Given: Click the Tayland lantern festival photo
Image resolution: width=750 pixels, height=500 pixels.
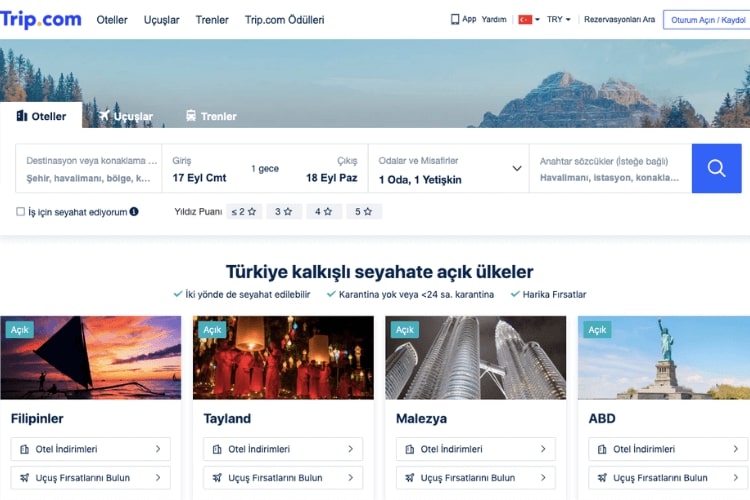Looking at the screenshot, I should 283,357.
